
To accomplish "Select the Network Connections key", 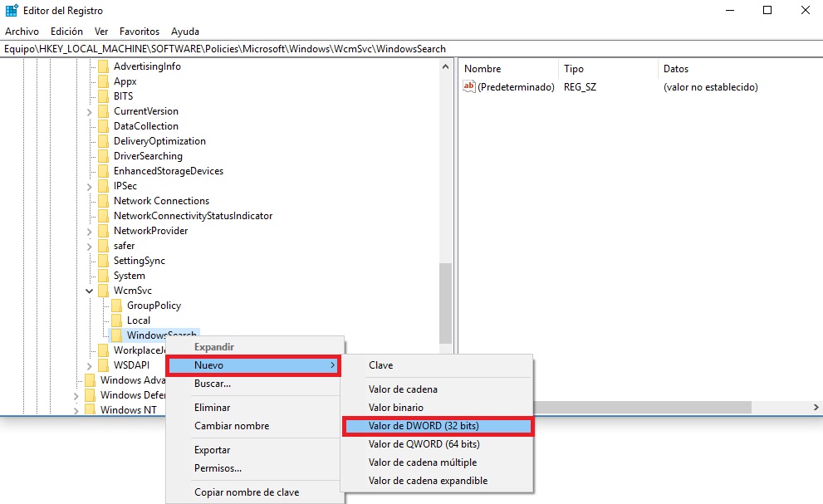I will pyautogui.click(x=161, y=201).
